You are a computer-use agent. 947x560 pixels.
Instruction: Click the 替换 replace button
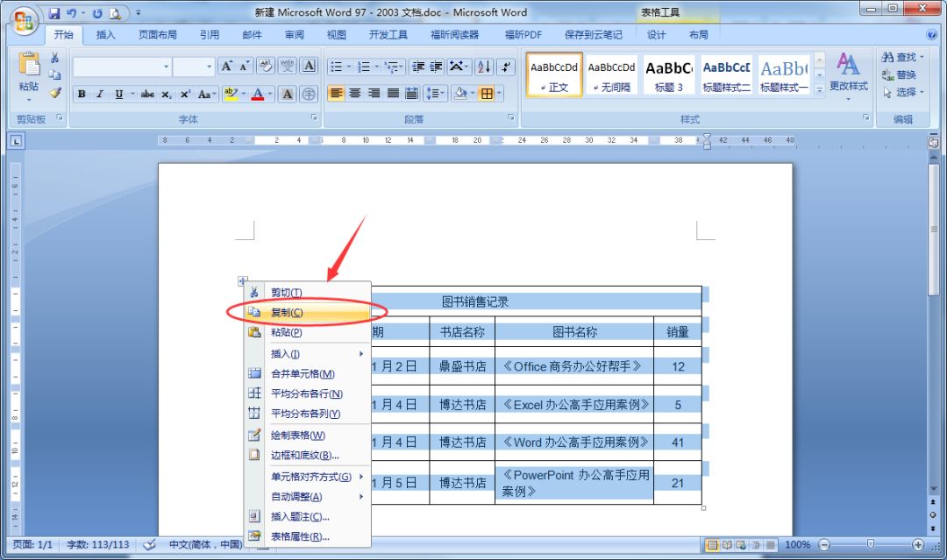tap(900, 74)
